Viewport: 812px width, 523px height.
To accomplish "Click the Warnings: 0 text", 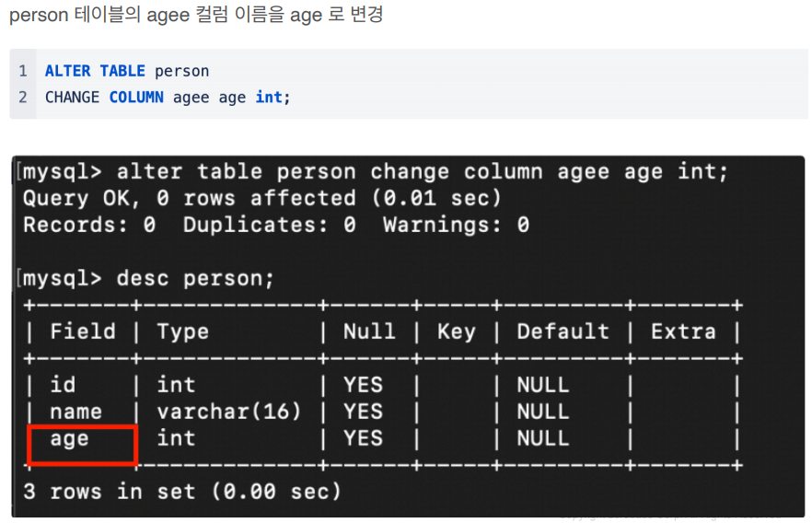I will click(457, 226).
